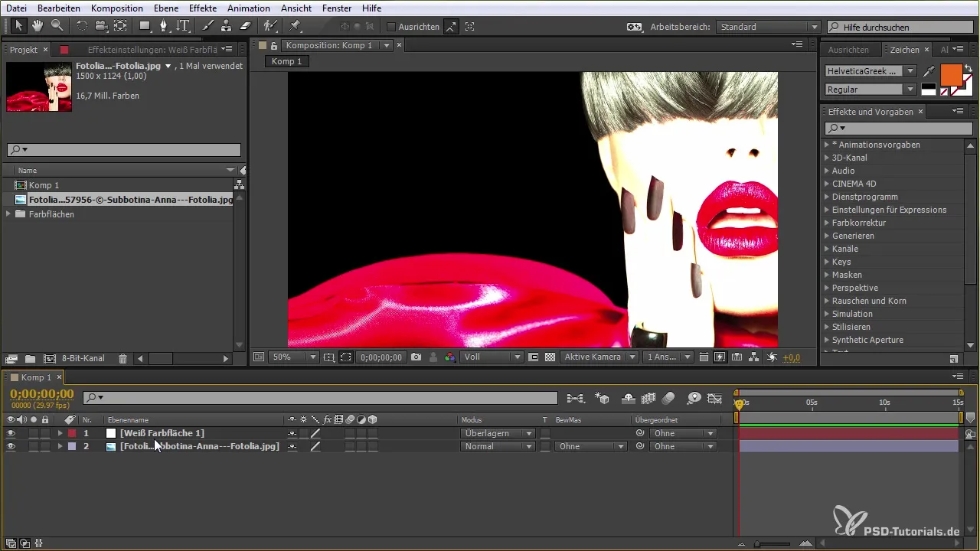
Task: Click the Komp 1 breadcrumb button
Action: tap(287, 61)
